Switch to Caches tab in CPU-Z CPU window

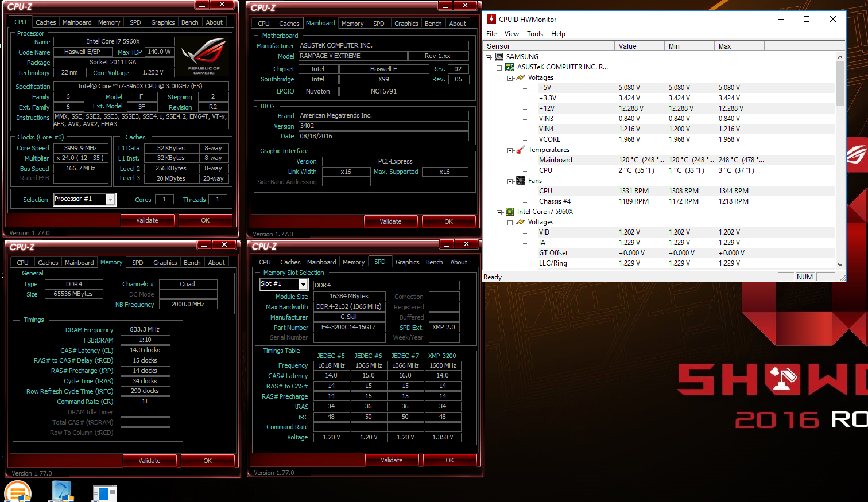pyautogui.click(x=46, y=22)
